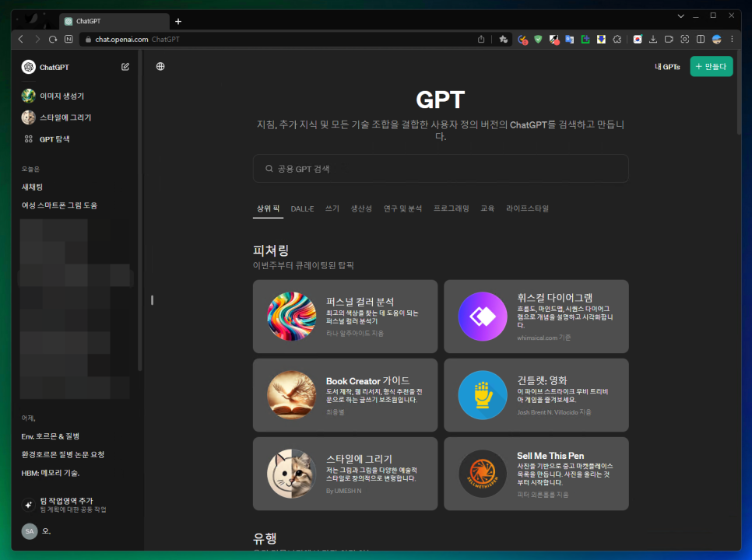The width and height of the screenshot is (752, 560).
Task: Open the 휘스컬 다이어그램 card
Action: (536, 317)
